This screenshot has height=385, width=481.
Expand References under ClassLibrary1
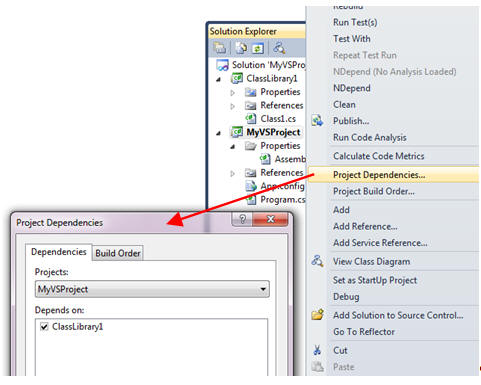(233, 106)
